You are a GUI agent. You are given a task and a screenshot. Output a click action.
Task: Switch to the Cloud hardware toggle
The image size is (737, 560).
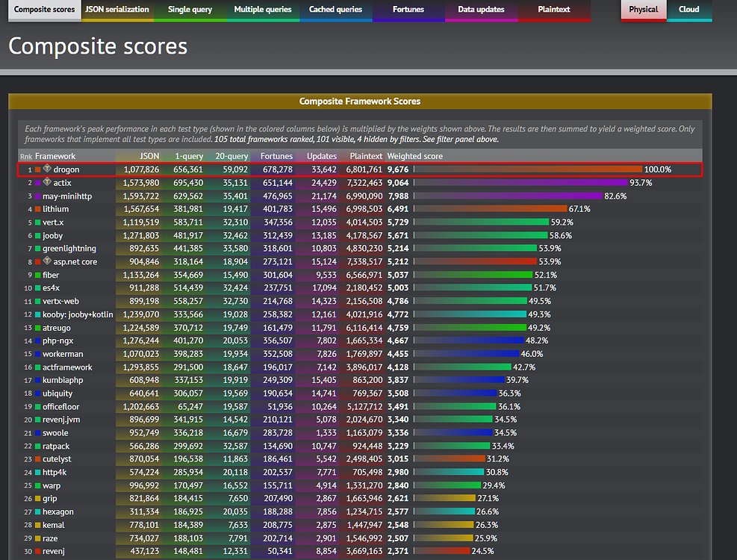pos(688,10)
